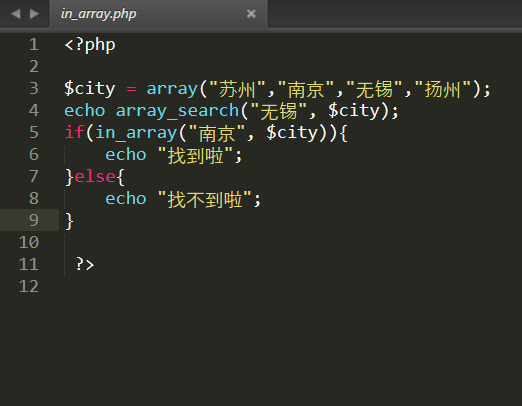Go to the previous tab with the left arrow
This screenshot has height=406, width=522.
click(16, 14)
